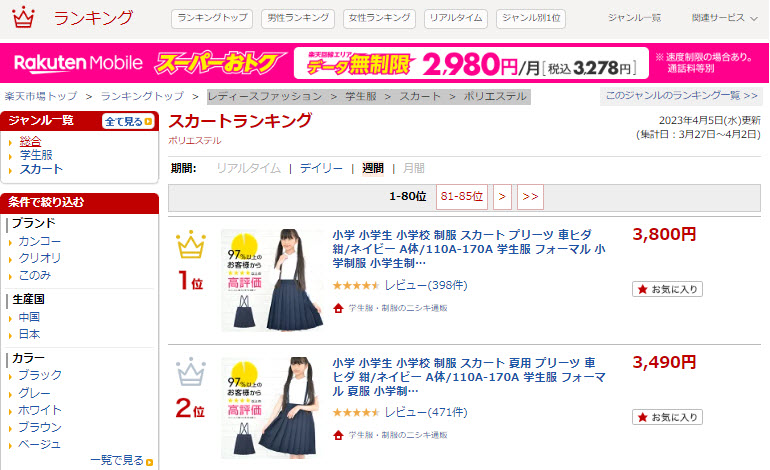Expand the 関連サービス dropdown
The image size is (770, 470).
click(724, 18)
